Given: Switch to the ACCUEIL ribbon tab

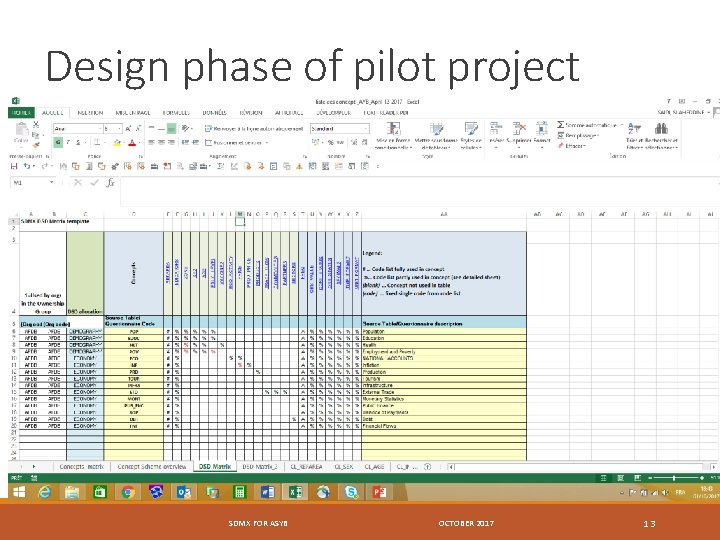Looking at the screenshot, I should pyautogui.click(x=52, y=112).
